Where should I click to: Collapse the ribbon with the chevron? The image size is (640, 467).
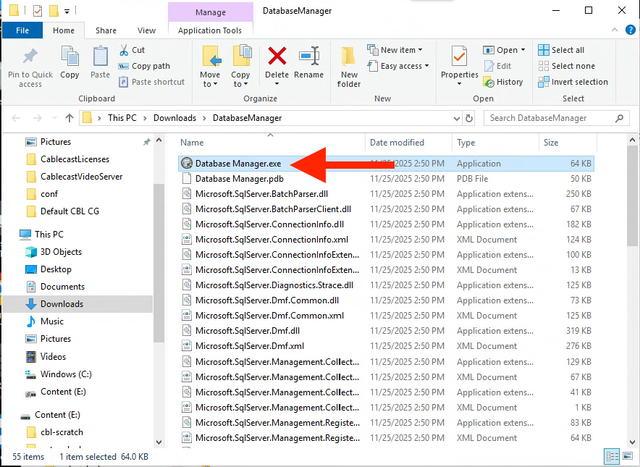click(614, 30)
